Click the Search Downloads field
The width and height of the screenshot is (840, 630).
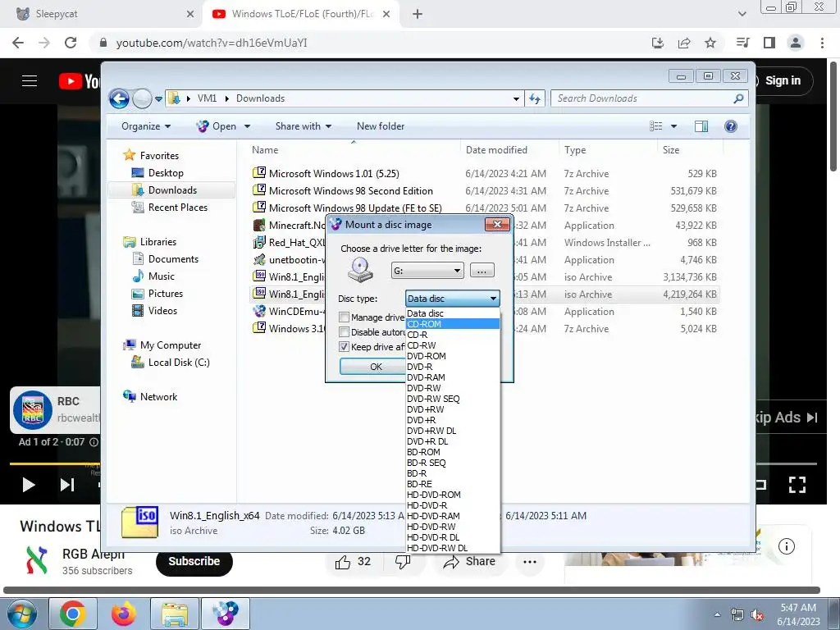(x=643, y=98)
